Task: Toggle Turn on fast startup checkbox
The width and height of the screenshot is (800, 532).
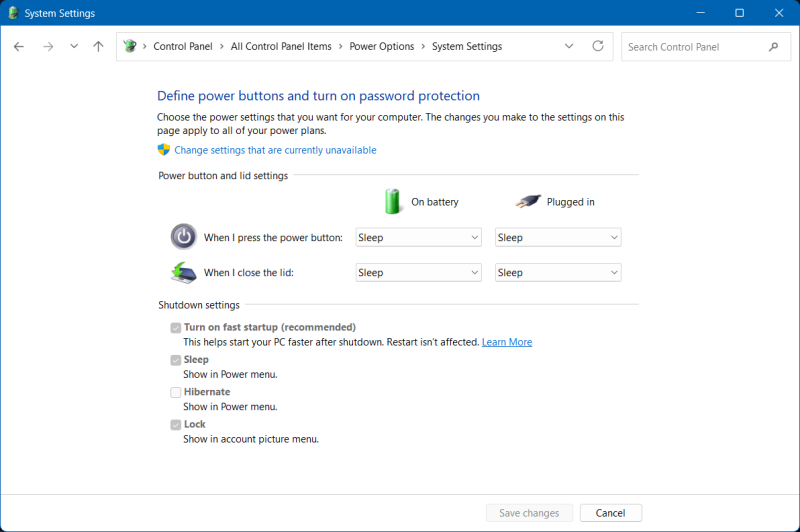Action: (176, 328)
